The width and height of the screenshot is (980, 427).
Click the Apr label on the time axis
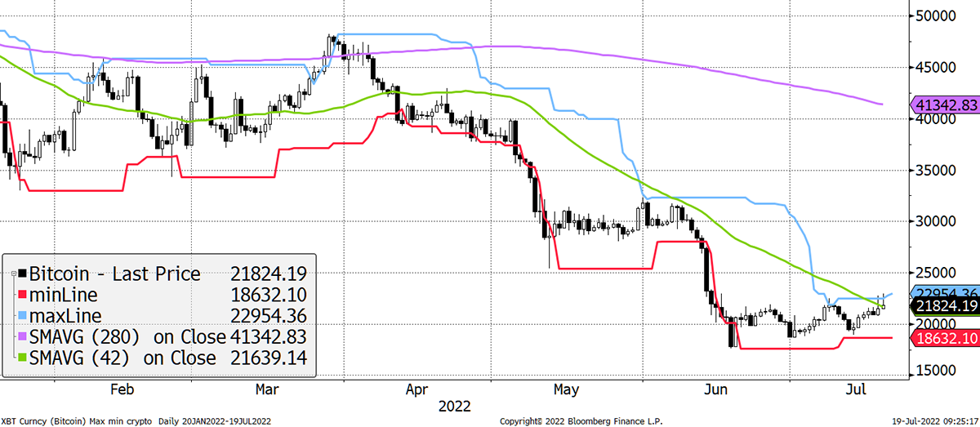coord(419,389)
